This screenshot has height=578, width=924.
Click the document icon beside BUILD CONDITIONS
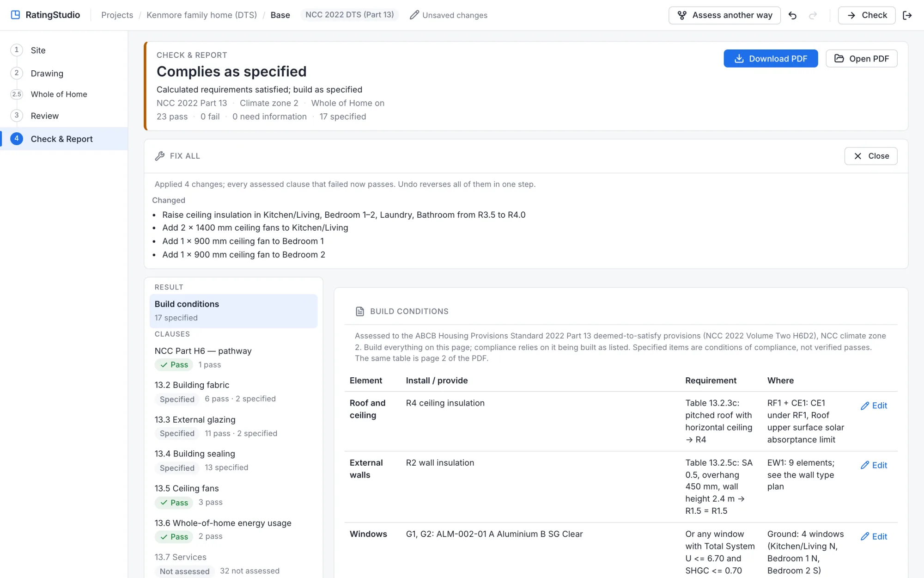click(x=360, y=312)
